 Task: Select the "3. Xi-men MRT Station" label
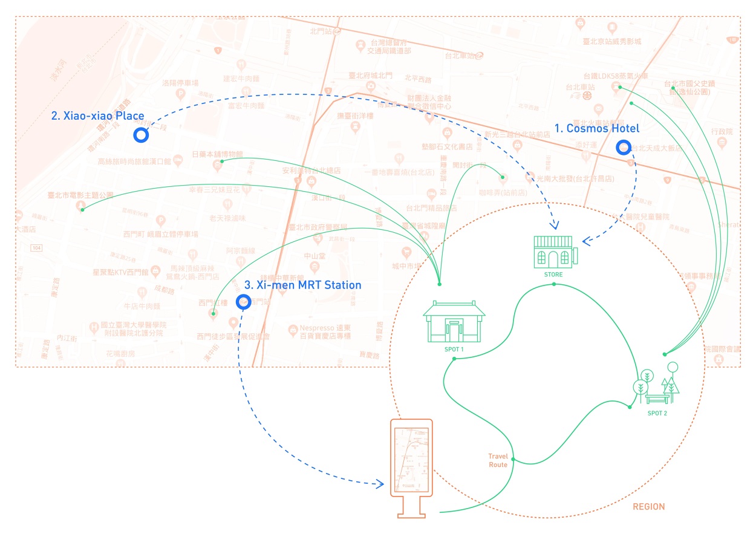[x=302, y=285]
